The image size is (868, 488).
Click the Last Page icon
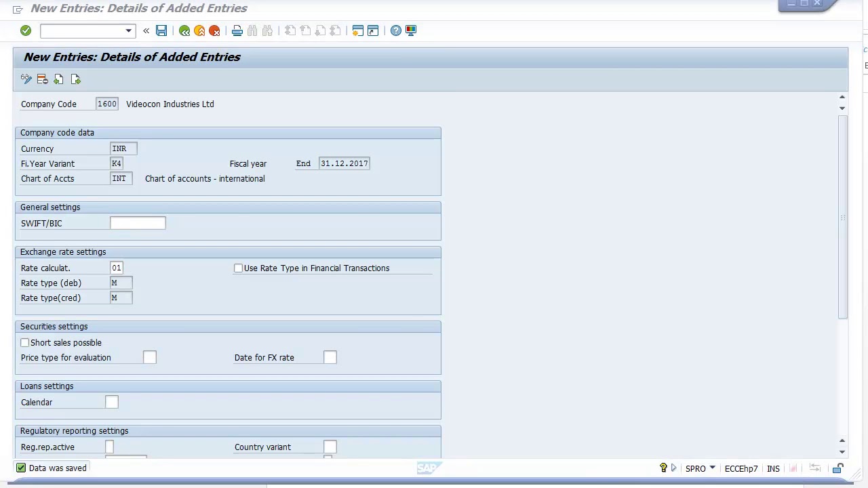click(335, 30)
